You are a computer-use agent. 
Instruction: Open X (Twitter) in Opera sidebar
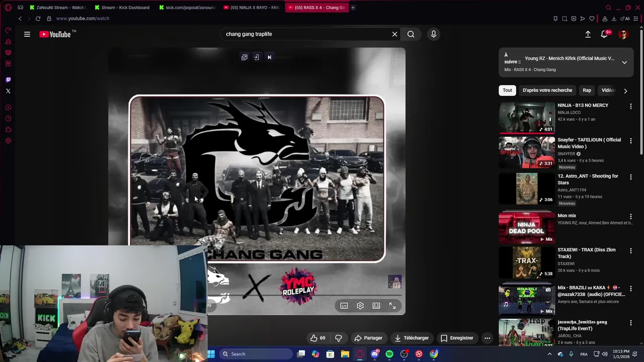8,91
